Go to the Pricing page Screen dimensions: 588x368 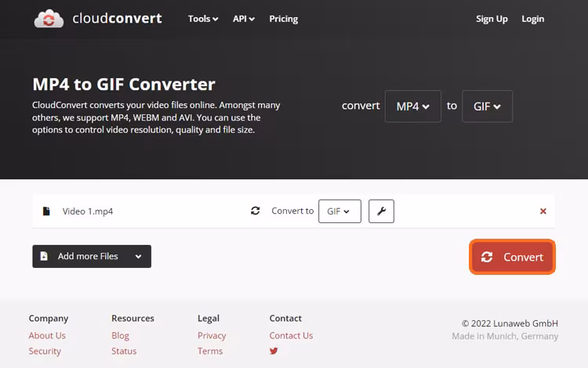pos(284,19)
